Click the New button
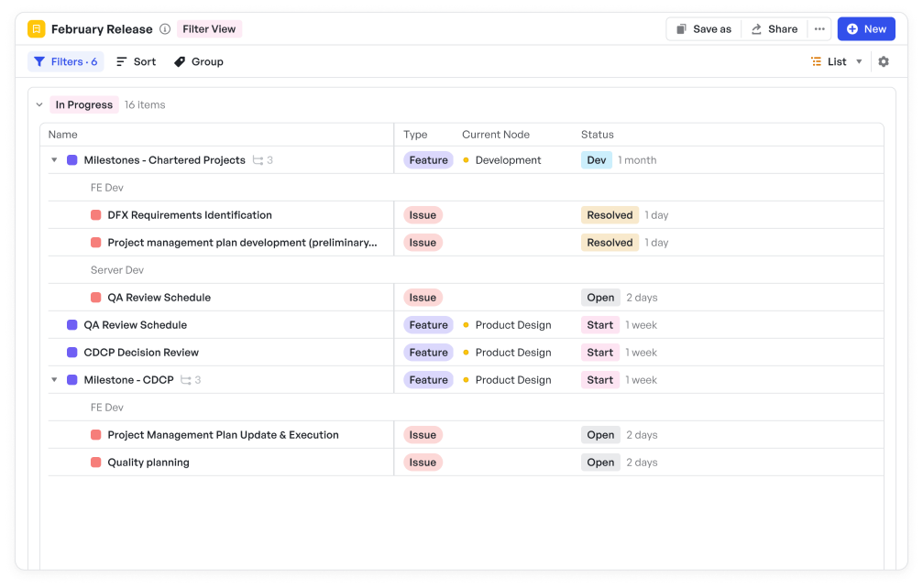 click(x=866, y=29)
